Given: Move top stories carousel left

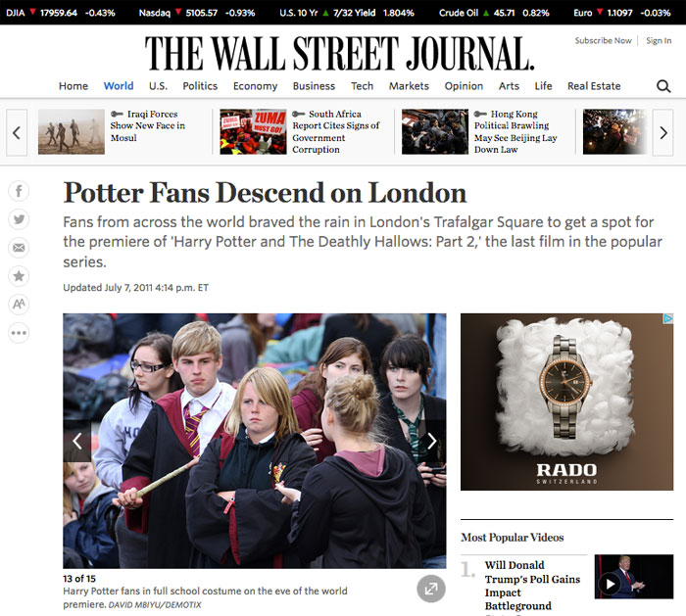Looking at the screenshot, I should (x=17, y=133).
